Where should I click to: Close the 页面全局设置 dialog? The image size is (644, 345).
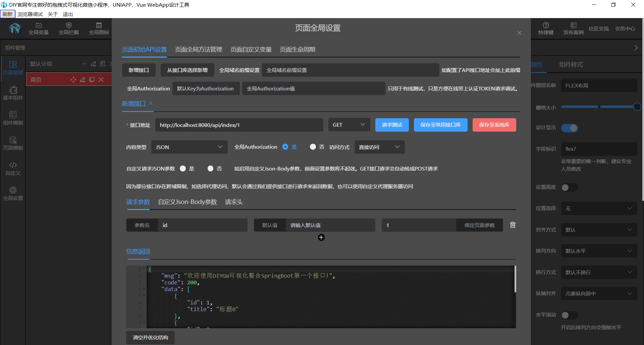coord(519,33)
